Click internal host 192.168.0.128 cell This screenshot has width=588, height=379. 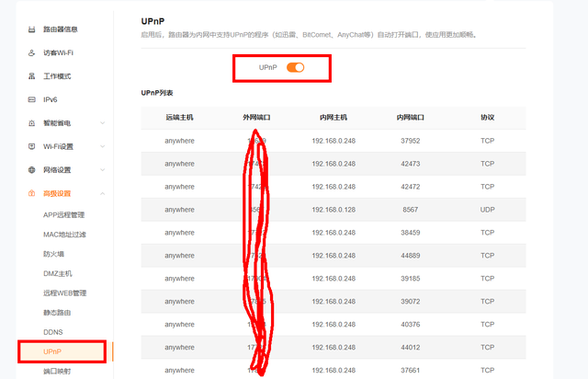click(334, 210)
